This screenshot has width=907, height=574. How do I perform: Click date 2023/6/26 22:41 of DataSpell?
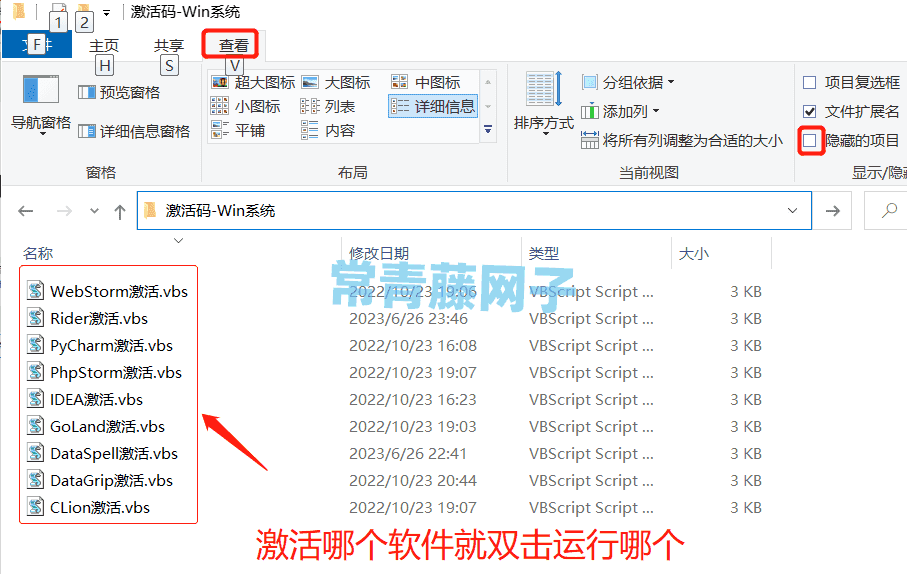pyautogui.click(x=408, y=454)
